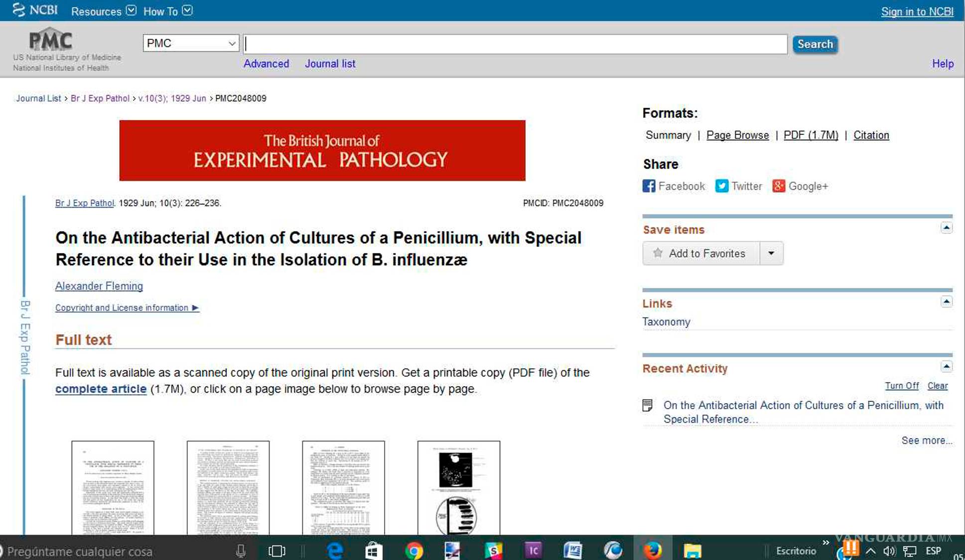Click the PMC search text field
The image size is (965, 560).
click(515, 44)
